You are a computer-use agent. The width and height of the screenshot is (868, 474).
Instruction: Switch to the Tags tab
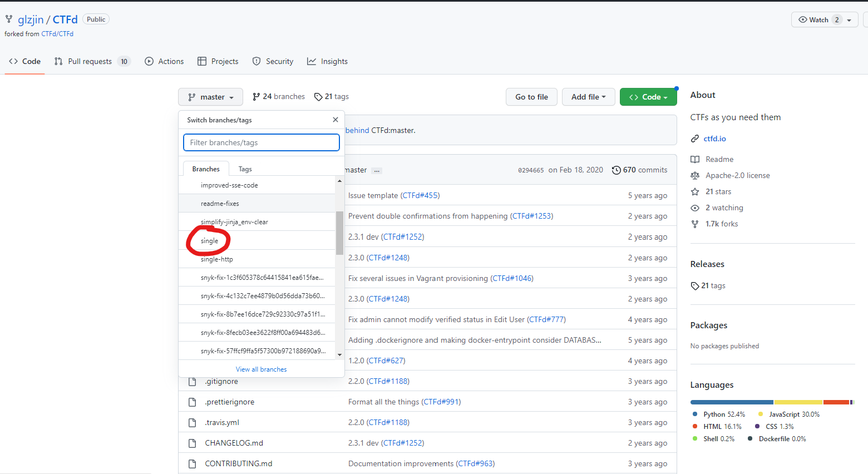tap(245, 169)
